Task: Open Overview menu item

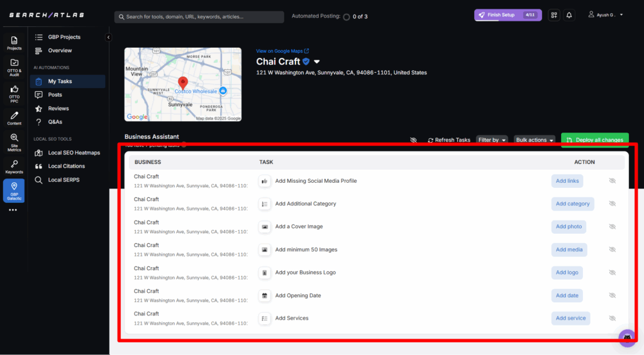Action: tap(60, 50)
